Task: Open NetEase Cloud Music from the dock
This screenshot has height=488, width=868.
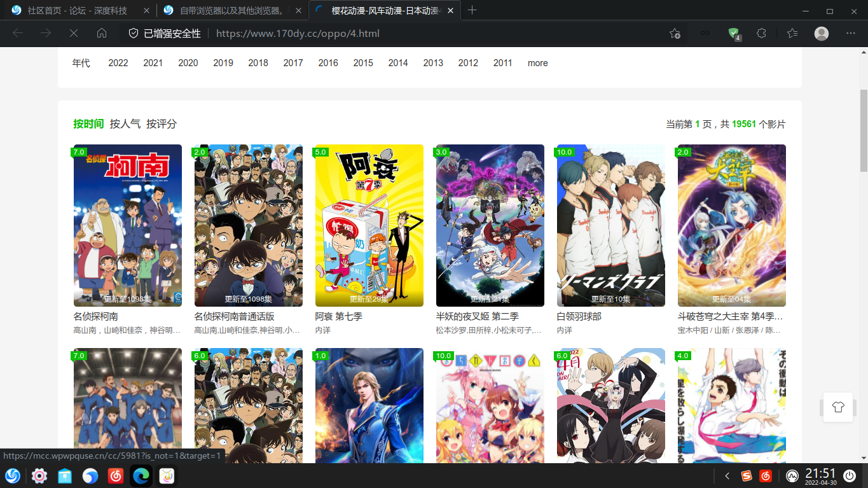Action: (116, 475)
